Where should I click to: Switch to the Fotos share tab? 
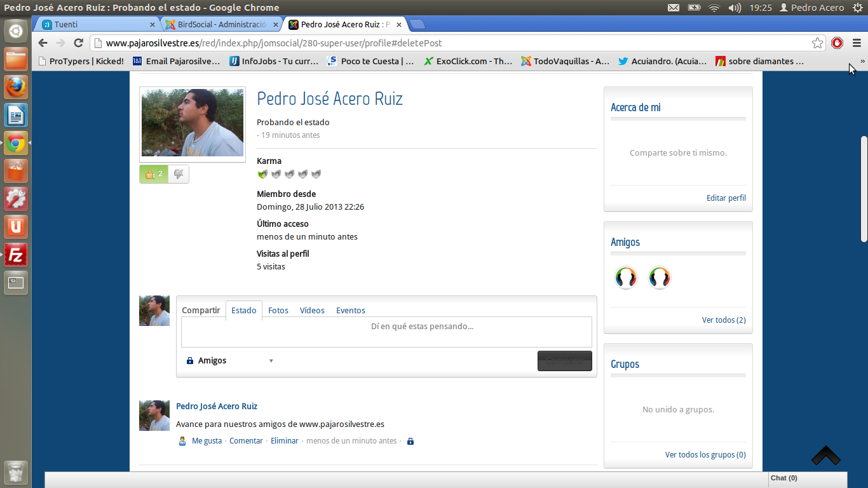278,311
